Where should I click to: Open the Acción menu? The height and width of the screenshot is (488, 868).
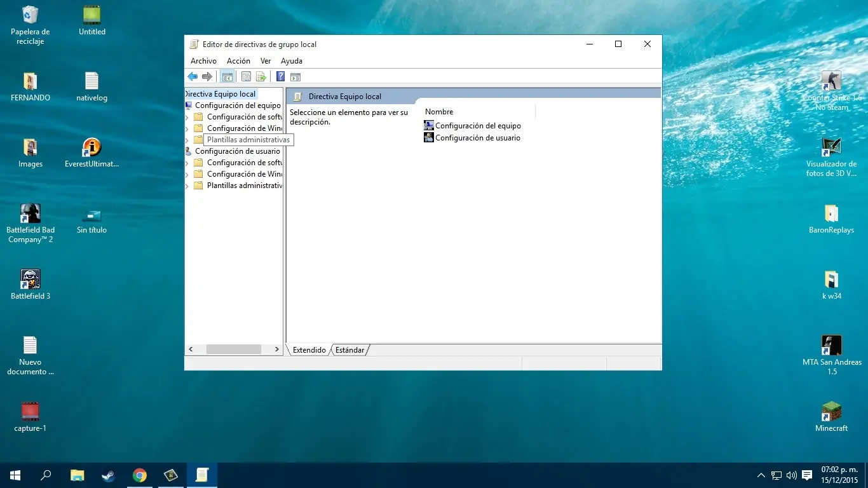(238, 61)
